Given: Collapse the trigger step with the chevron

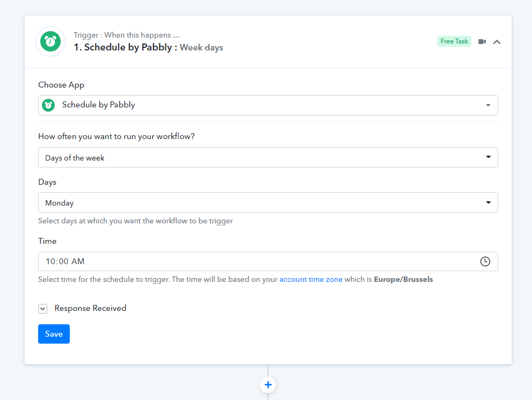Looking at the screenshot, I should (497, 42).
